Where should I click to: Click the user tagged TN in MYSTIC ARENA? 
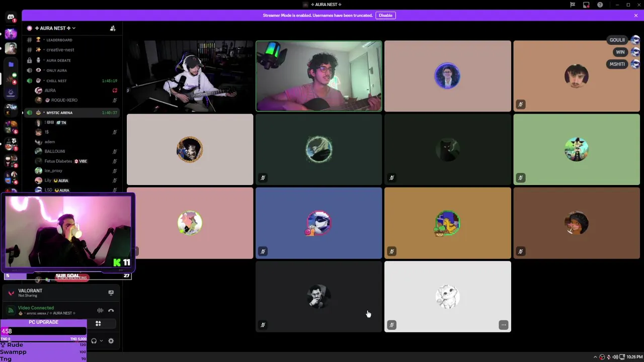(76, 122)
